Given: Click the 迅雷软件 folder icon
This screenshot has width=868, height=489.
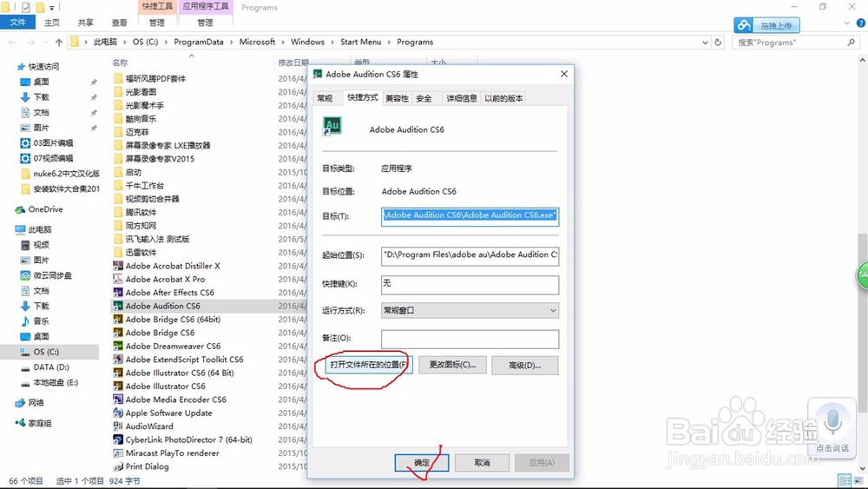Looking at the screenshot, I should coord(118,253).
